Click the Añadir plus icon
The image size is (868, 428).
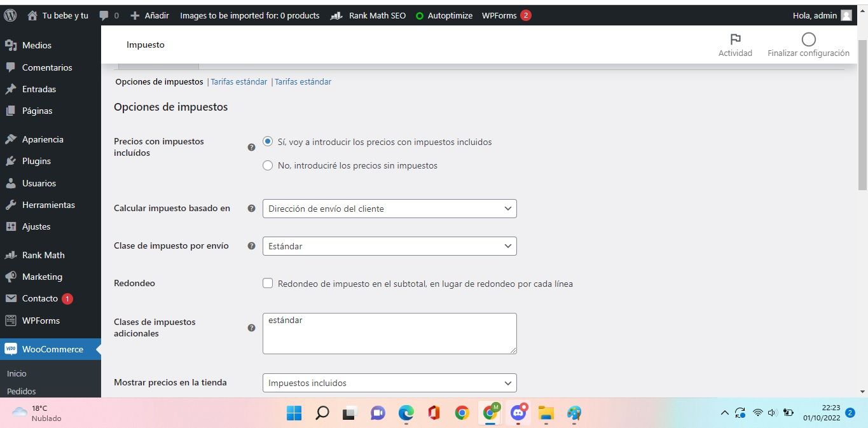(x=135, y=15)
